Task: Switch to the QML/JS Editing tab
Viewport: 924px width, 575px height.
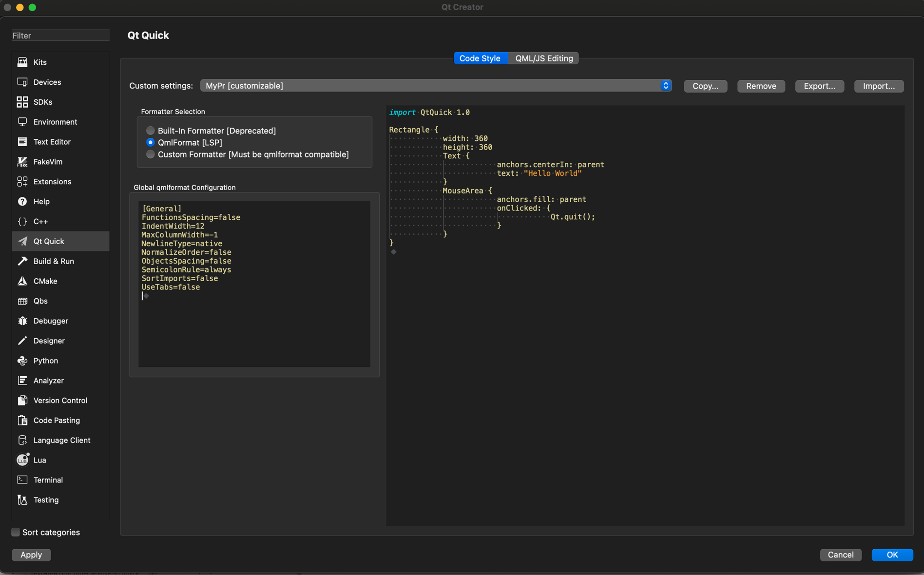Action: click(x=543, y=58)
